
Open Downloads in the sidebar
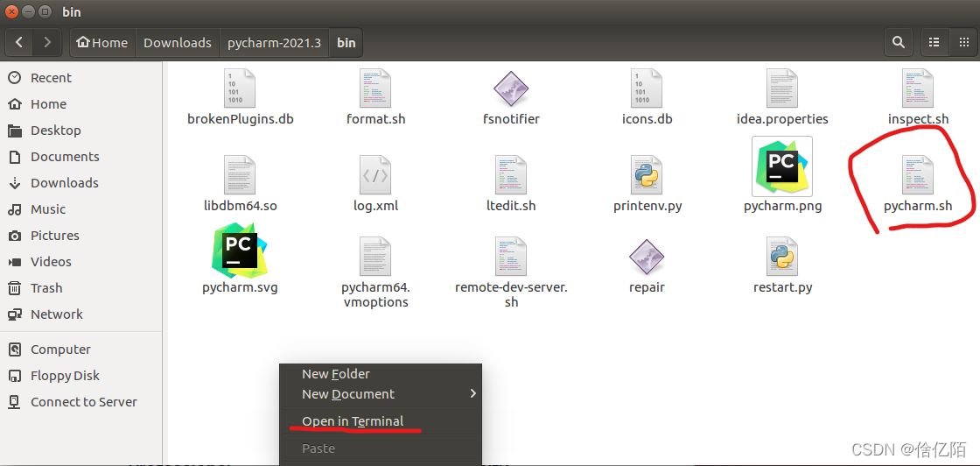pyautogui.click(x=65, y=183)
